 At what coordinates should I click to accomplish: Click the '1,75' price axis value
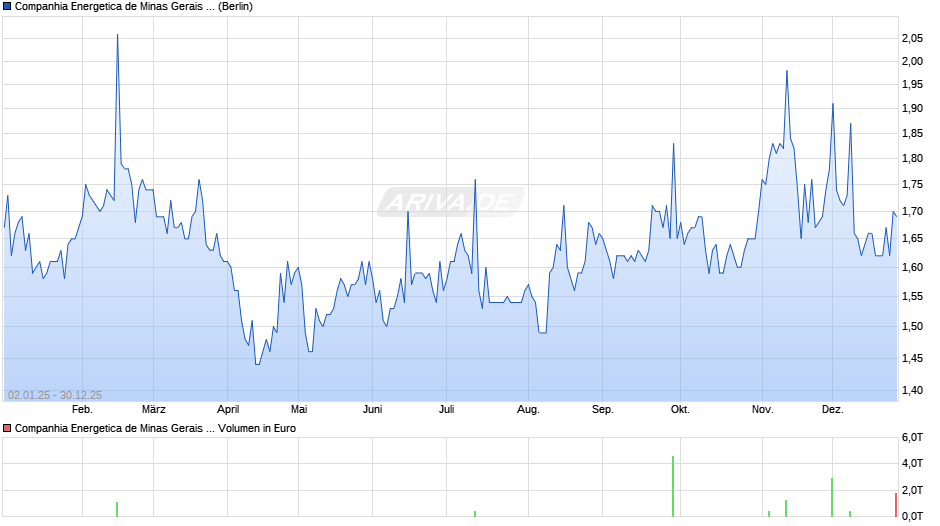(x=912, y=184)
